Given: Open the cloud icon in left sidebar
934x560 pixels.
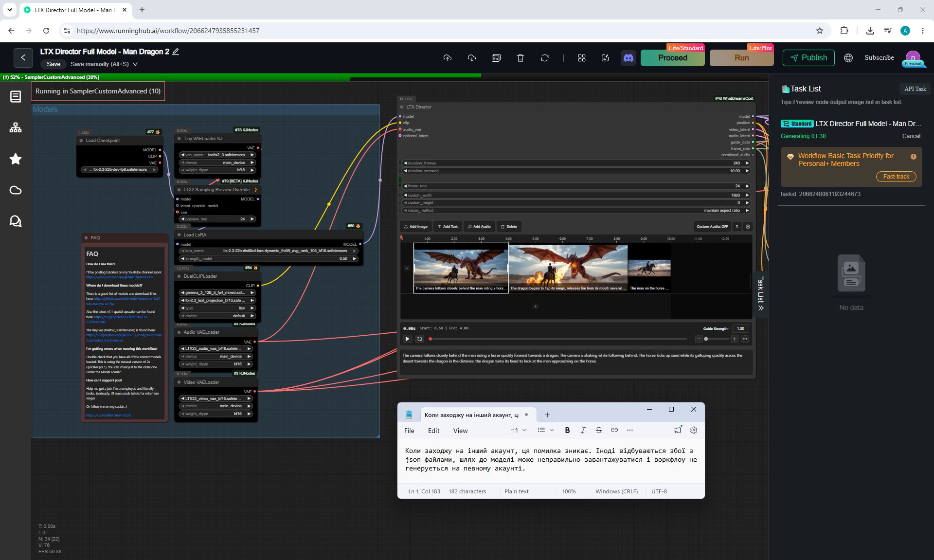Looking at the screenshot, I should (16, 190).
